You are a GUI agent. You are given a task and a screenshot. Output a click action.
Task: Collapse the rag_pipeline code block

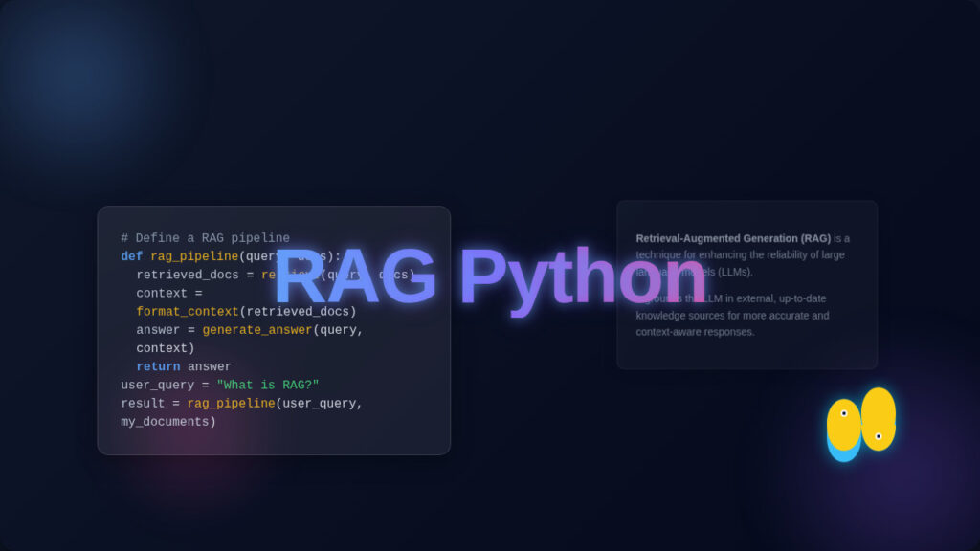(274, 330)
